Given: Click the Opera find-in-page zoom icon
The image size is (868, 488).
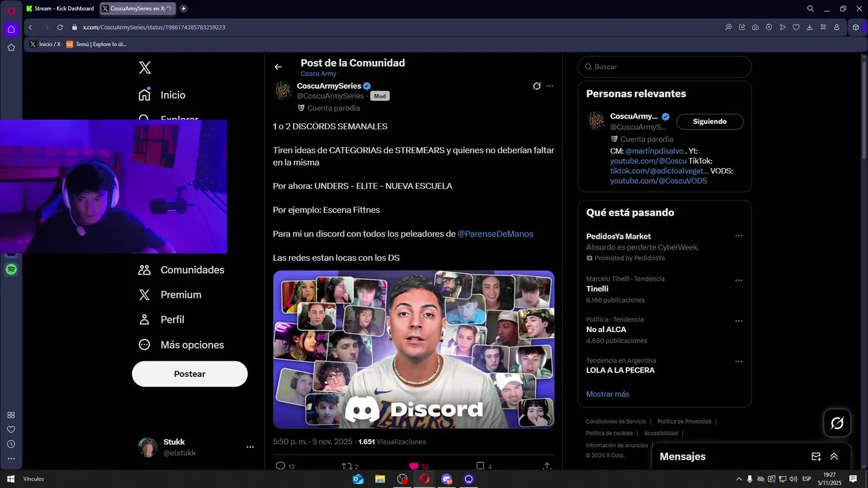Looking at the screenshot, I should (728, 27).
